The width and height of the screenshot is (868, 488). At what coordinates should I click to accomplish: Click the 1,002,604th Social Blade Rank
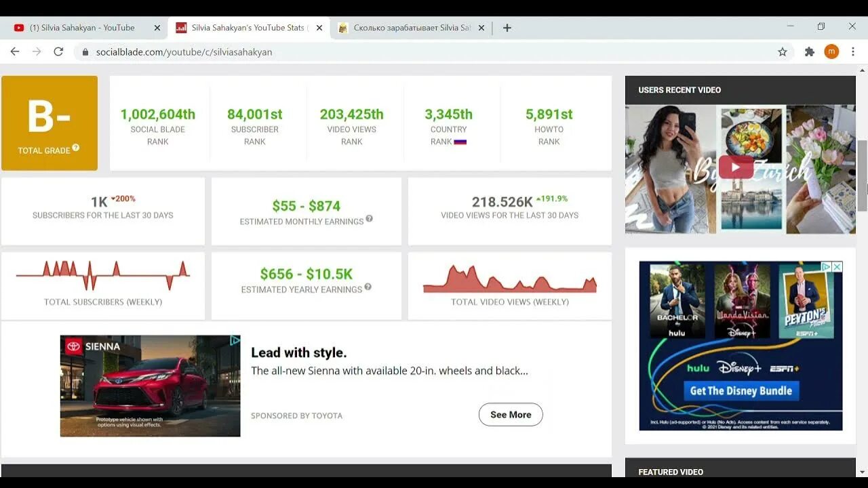click(158, 115)
